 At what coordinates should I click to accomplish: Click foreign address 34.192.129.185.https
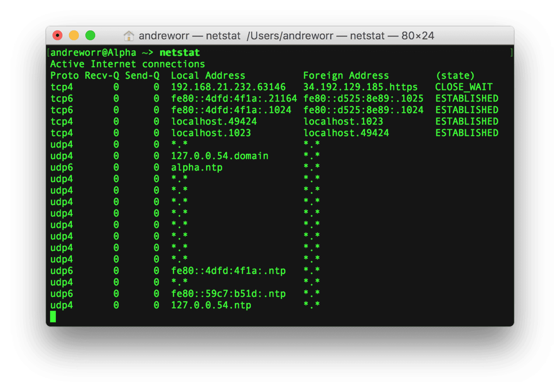click(x=360, y=87)
